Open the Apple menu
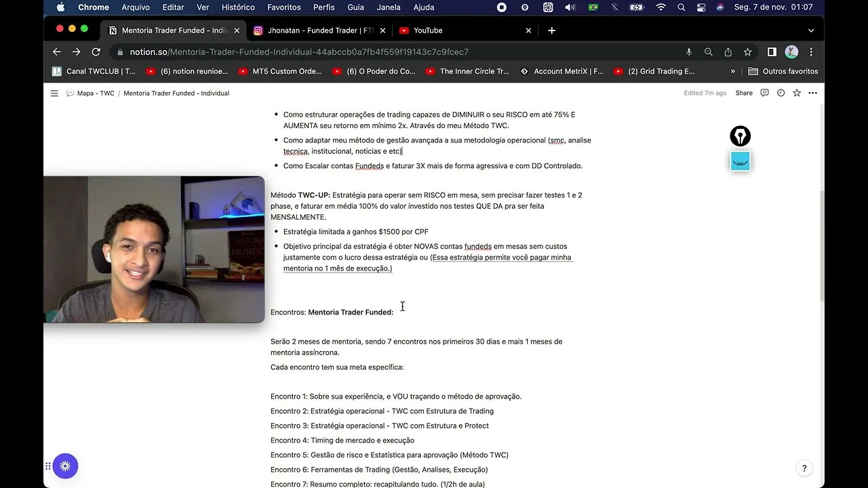The height and width of the screenshot is (488, 868). pyautogui.click(x=60, y=7)
